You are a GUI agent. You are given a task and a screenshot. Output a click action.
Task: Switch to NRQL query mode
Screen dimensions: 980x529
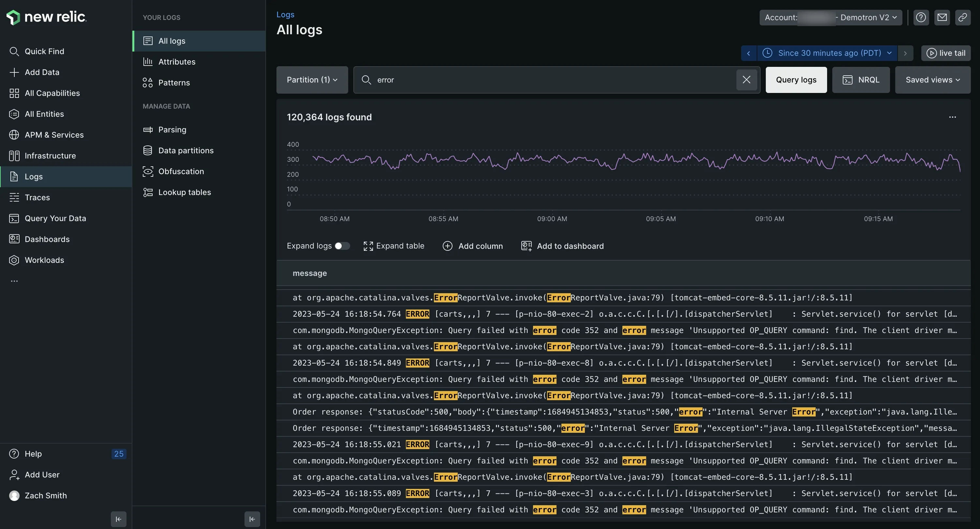coord(861,80)
